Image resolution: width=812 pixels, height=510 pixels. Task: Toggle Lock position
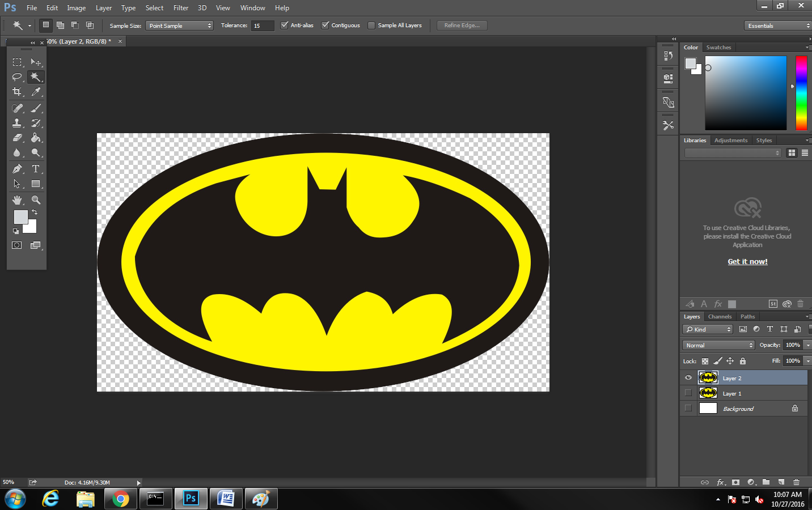[x=730, y=361]
